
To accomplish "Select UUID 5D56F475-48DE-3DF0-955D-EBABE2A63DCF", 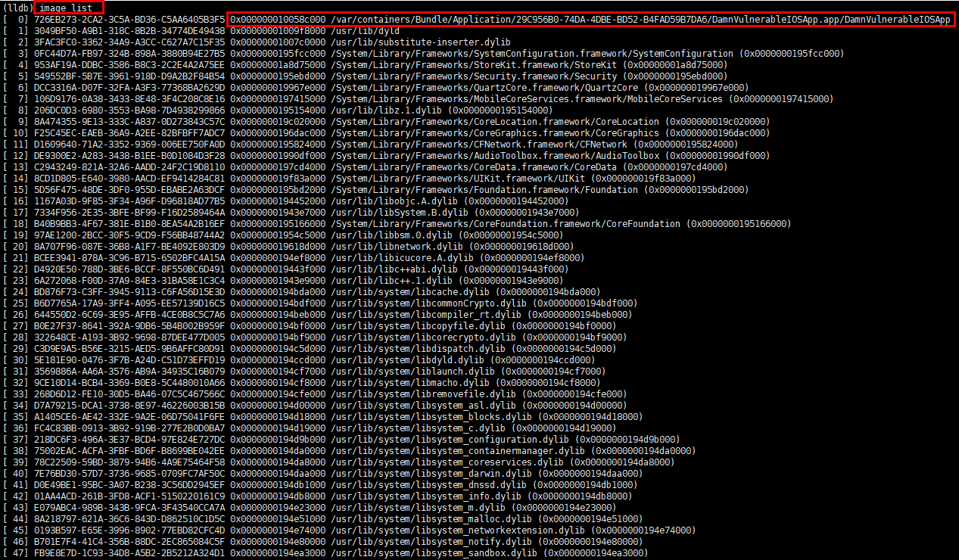I will [129, 189].
